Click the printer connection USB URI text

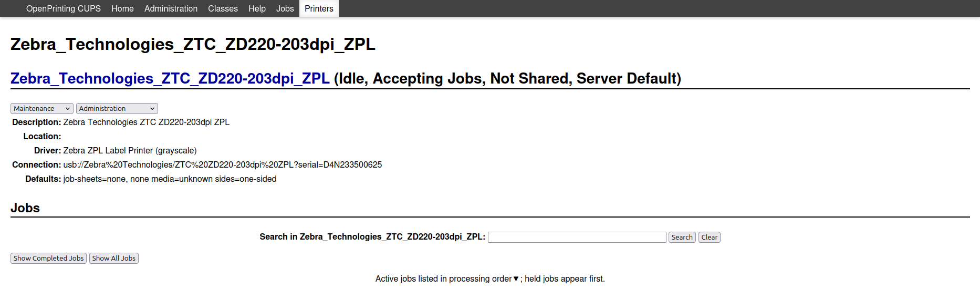coord(222,165)
